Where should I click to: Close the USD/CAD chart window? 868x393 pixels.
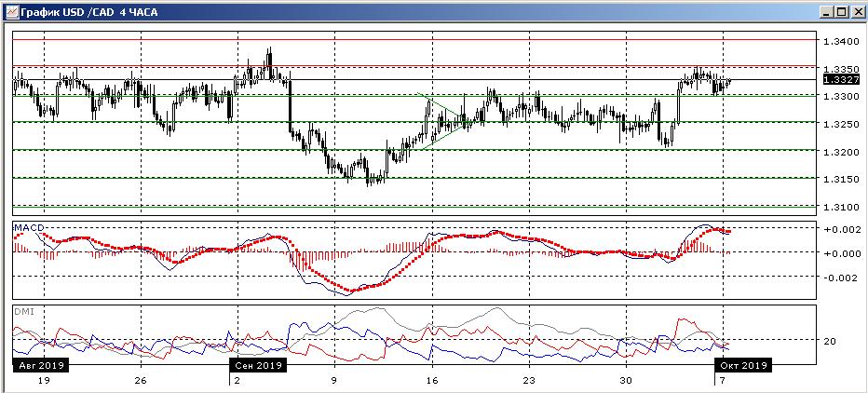[857, 11]
